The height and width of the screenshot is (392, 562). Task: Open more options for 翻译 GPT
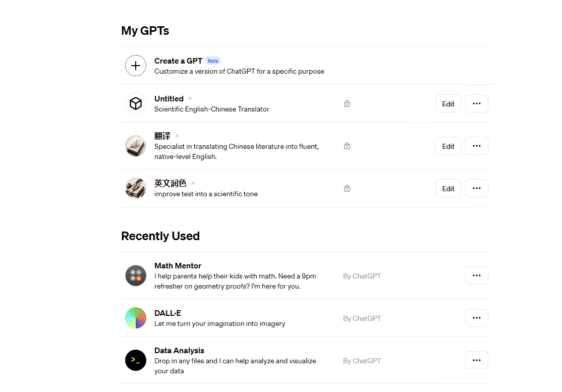pos(477,146)
